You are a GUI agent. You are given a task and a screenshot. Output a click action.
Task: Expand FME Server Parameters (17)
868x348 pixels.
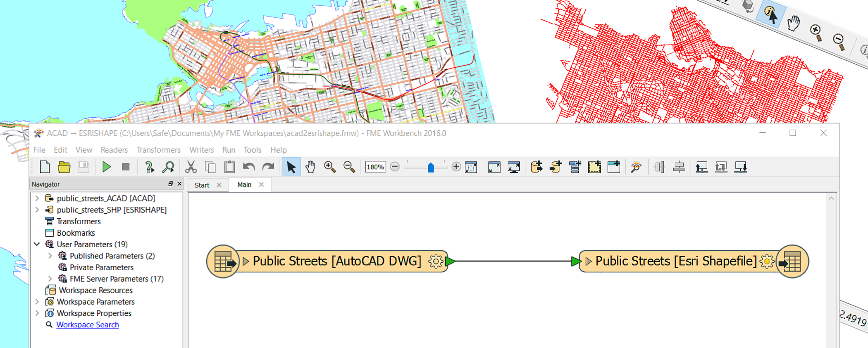tap(50, 279)
